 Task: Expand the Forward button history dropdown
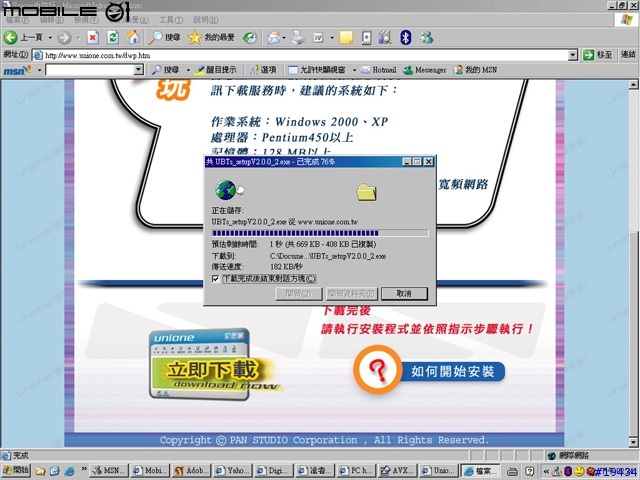tap(78, 38)
